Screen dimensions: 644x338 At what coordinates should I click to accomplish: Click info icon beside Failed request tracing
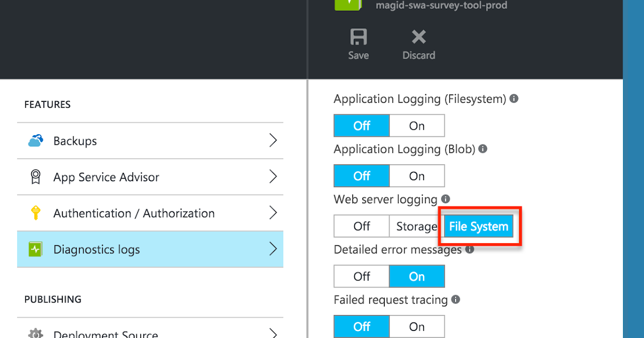coord(456,299)
